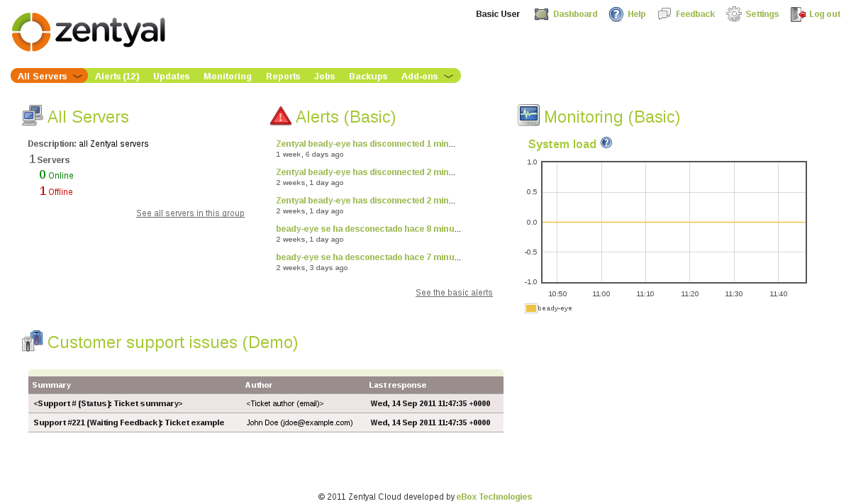Click the Alerts (Basic) heading
The height and width of the screenshot is (504, 851).
coord(345,117)
